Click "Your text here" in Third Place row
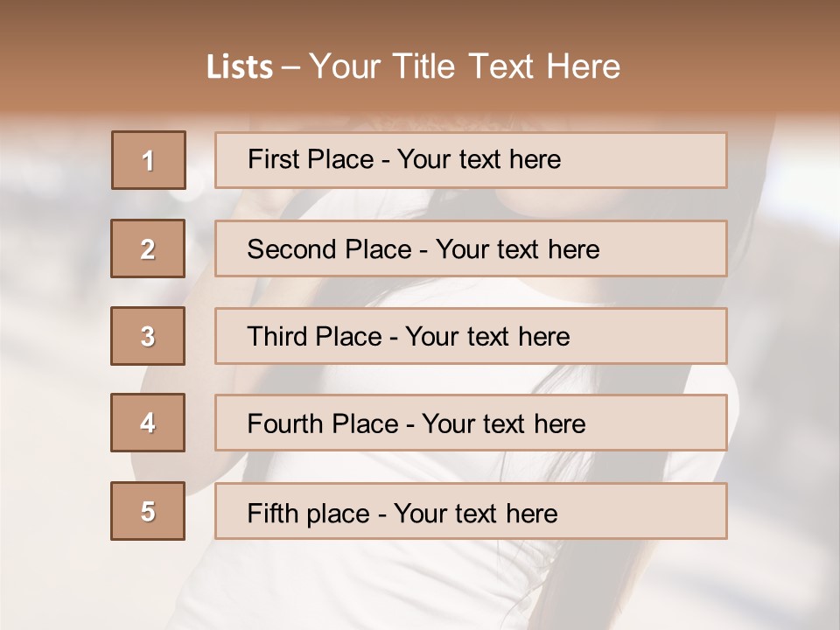 pos(487,337)
